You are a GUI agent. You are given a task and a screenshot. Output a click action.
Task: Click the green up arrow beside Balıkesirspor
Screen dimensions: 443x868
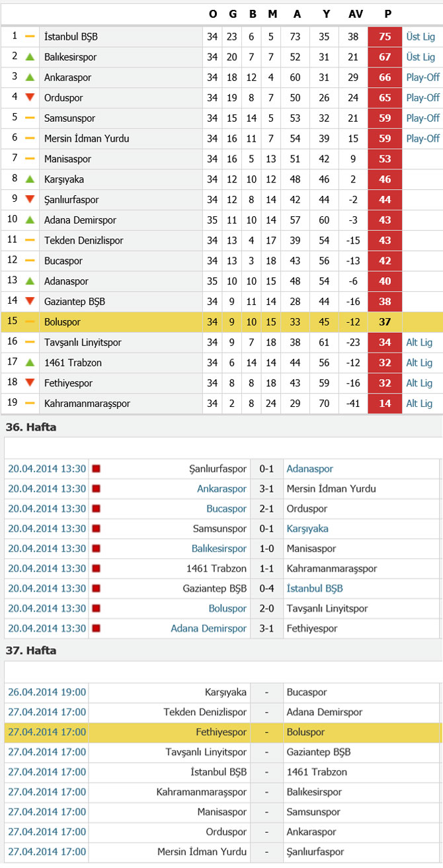pos(30,58)
